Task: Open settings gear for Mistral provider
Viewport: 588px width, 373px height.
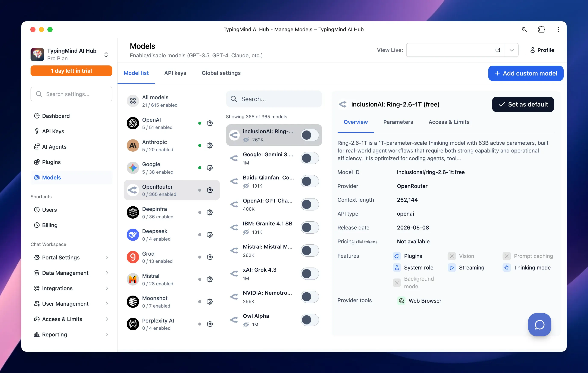Action: click(x=210, y=279)
